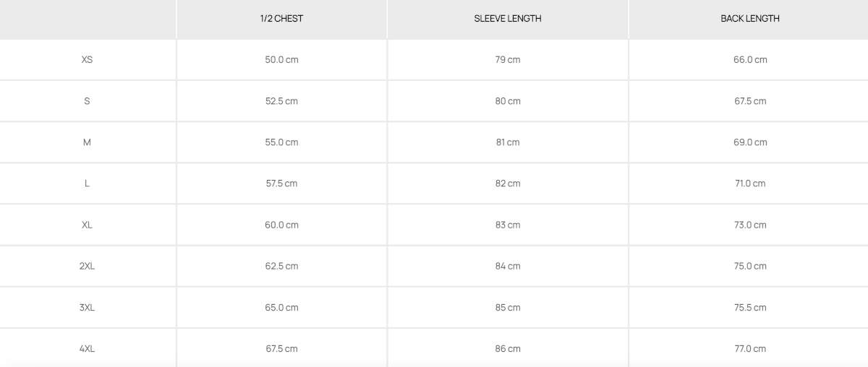Click the 67.5 cm back length cell
868x367 pixels.
coord(750,101)
